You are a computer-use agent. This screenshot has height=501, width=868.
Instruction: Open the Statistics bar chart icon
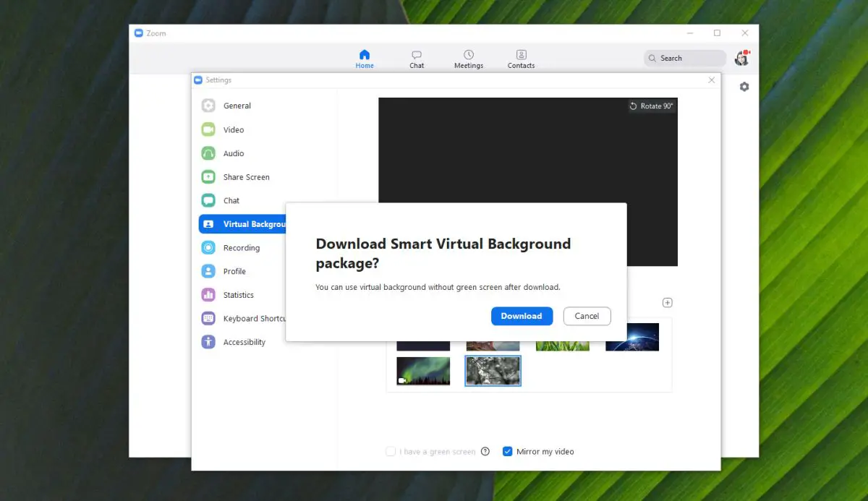coord(208,295)
